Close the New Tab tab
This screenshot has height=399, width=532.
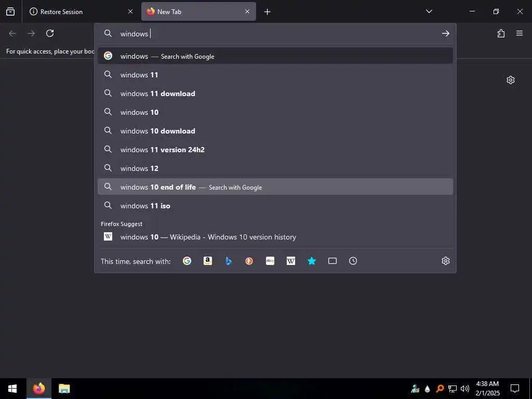tap(247, 11)
